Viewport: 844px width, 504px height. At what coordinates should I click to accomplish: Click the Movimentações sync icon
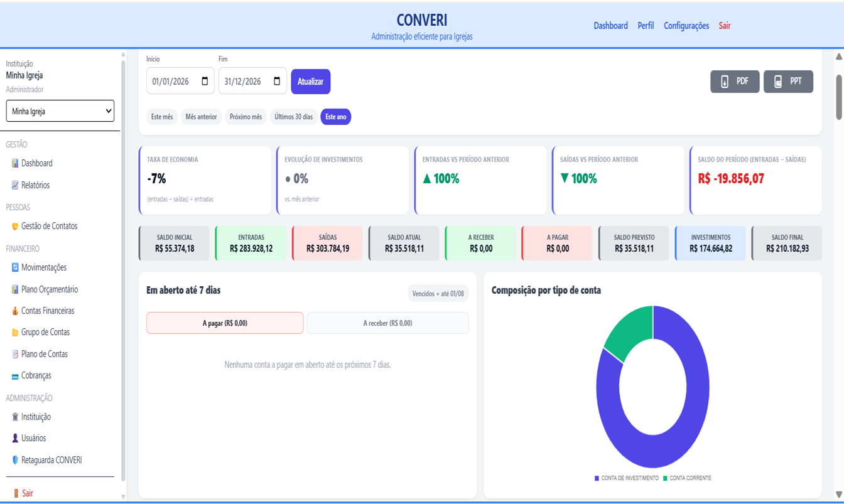[x=15, y=267]
